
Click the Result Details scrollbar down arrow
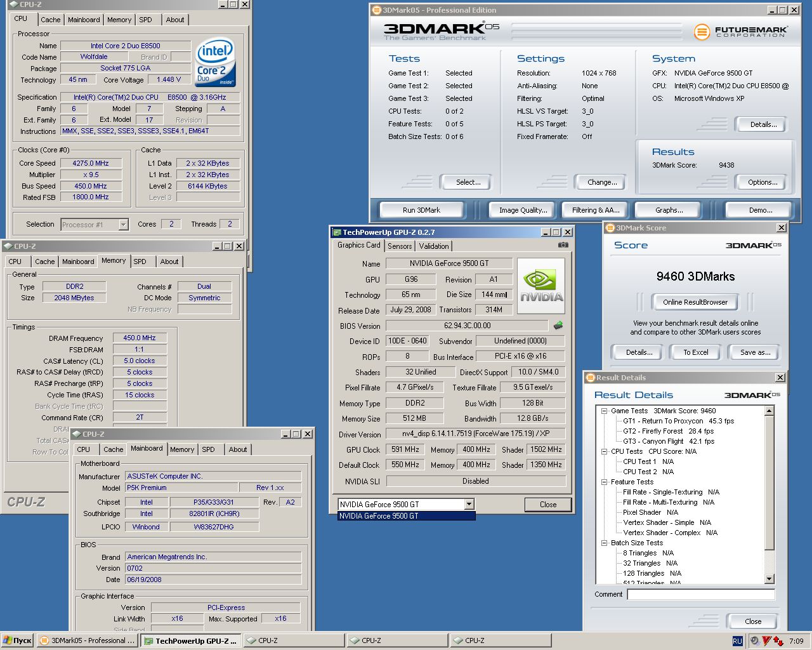769,579
